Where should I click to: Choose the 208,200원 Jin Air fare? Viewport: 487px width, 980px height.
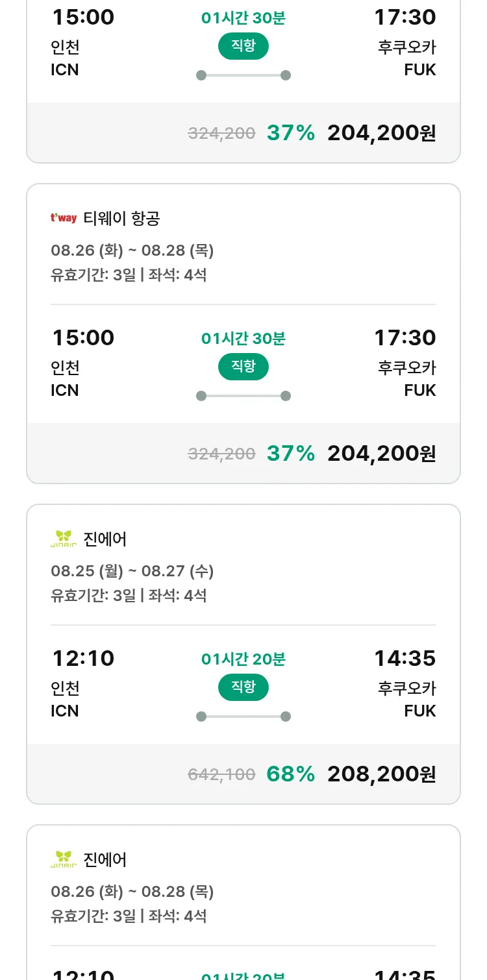click(381, 774)
